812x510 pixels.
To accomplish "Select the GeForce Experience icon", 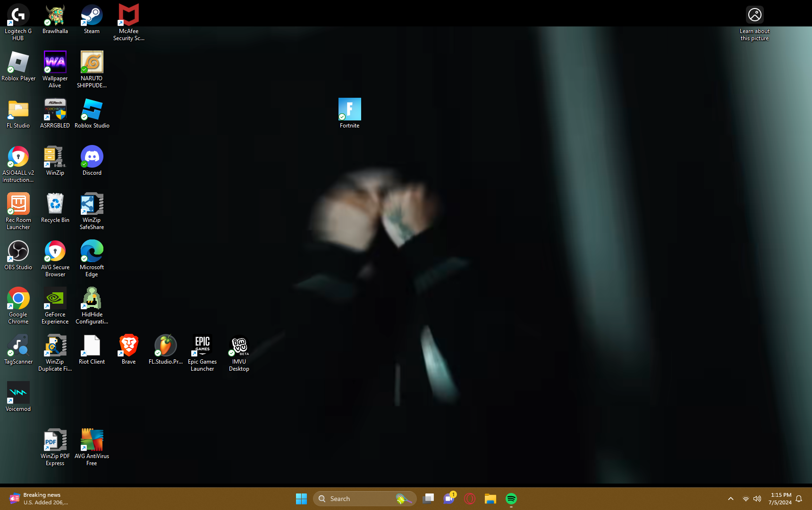I will pyautogui.click(x=55, y=306).
